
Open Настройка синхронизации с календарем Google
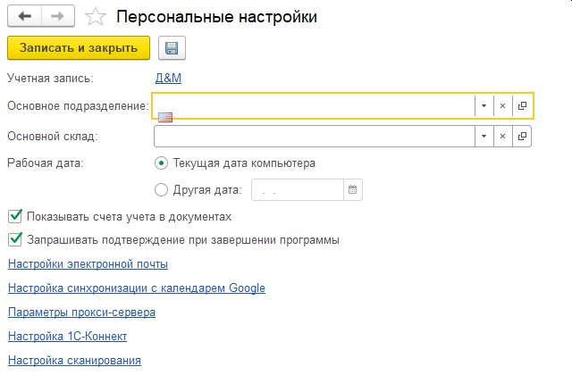pyautogui.click(x=137, y=288)
